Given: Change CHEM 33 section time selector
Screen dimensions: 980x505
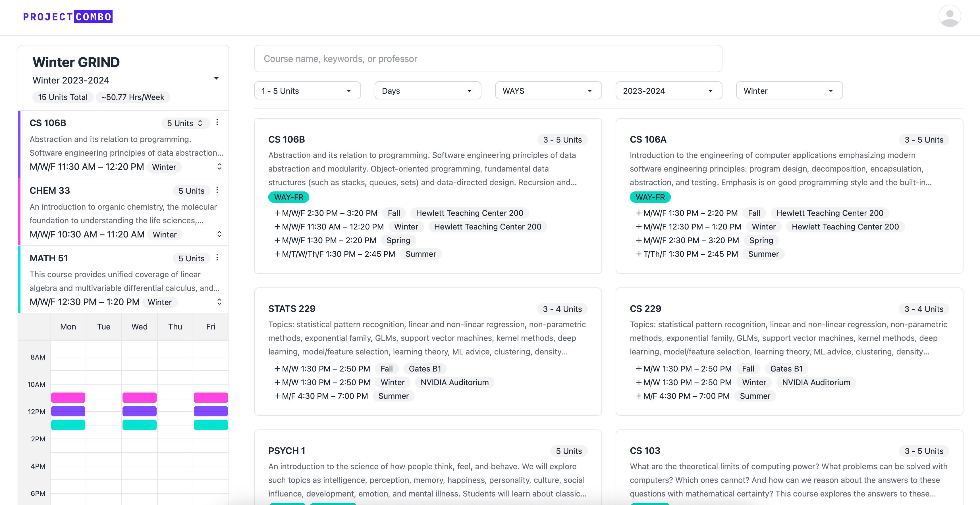Looking at the screenshot, I should [219, 234].
